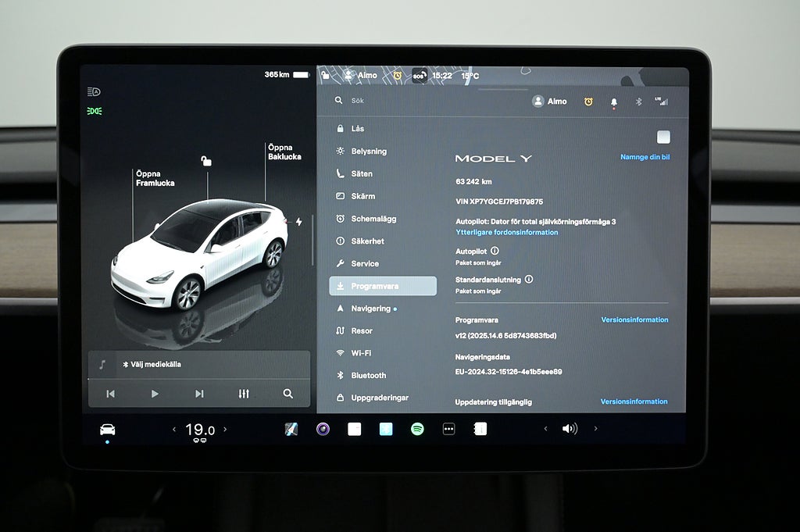
Task: Open the all apps three-dot launcher
Action: point(448,429)
